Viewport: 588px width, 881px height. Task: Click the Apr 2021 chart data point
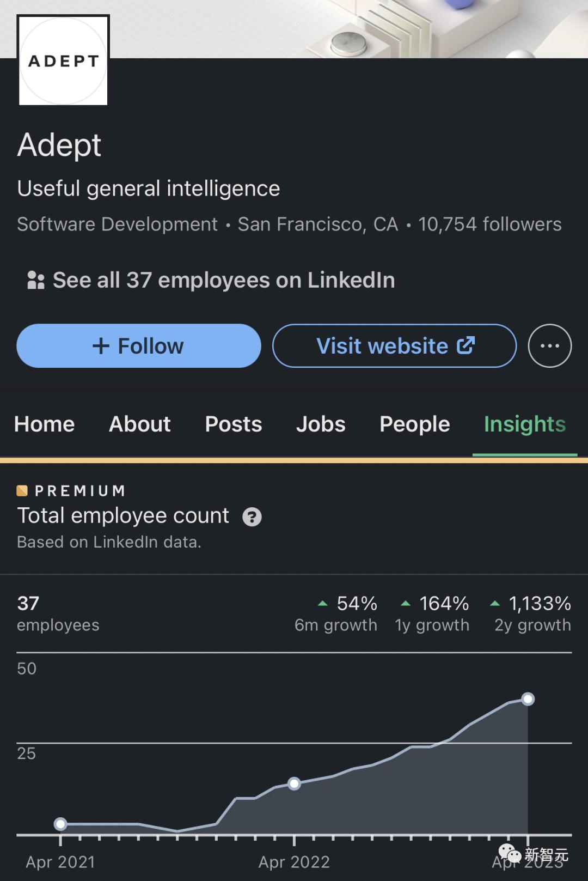coord(60,824)
